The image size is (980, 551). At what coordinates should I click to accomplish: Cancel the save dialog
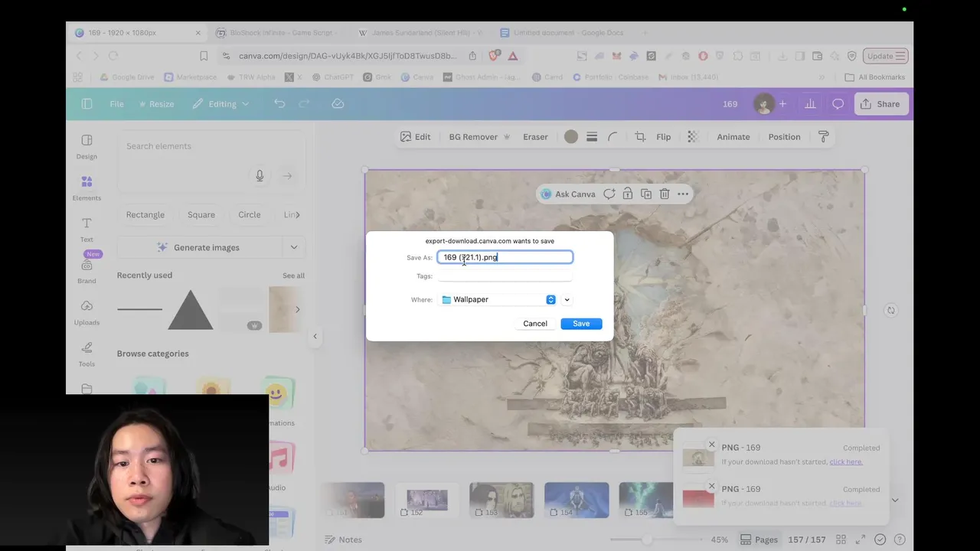click(x=535, y=324)
